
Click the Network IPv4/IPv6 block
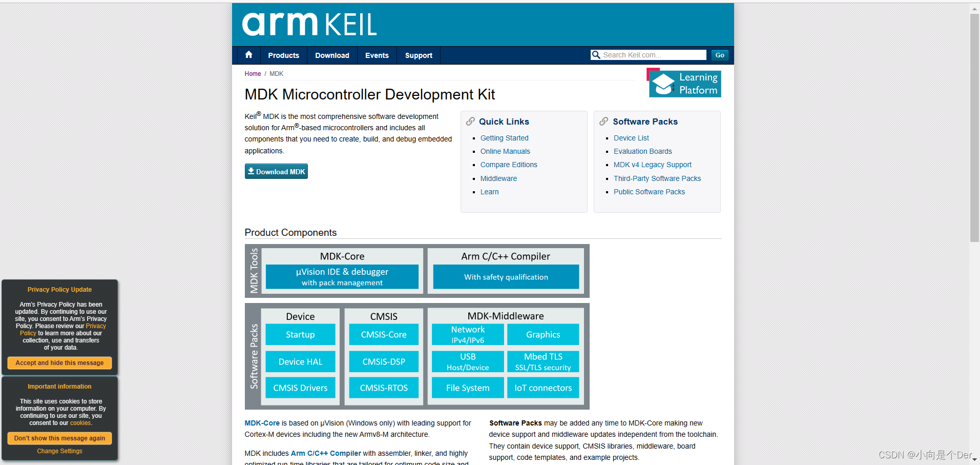(x=468, y=334)
